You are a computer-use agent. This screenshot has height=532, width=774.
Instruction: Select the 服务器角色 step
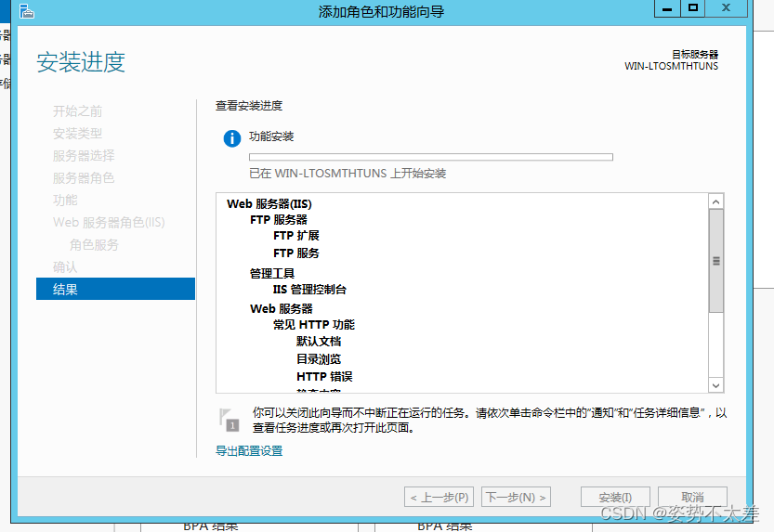[x=84, y=178]
